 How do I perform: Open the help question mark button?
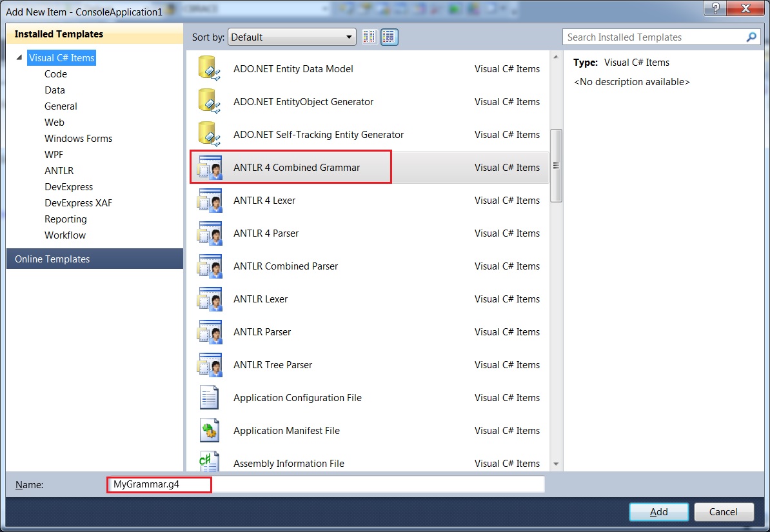pos(715,8)
